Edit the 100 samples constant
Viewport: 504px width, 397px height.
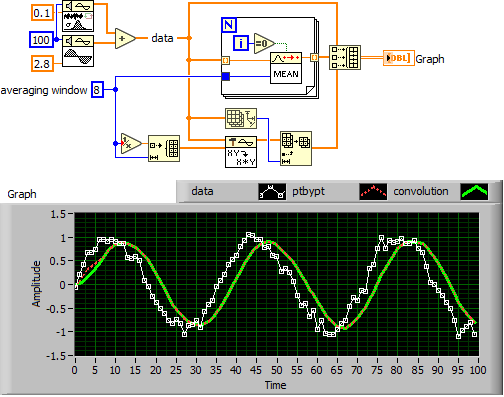click(x=41, y=40)
